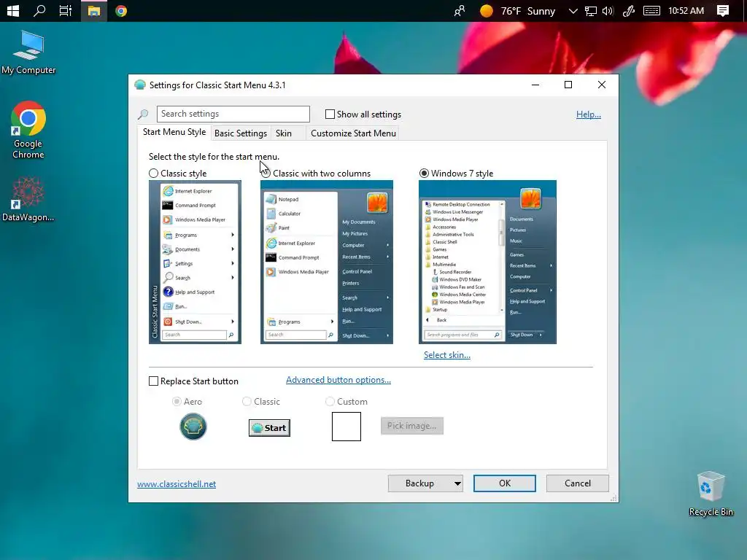Click the taskbar clock 10:52 AM

(x=686, y=10)
